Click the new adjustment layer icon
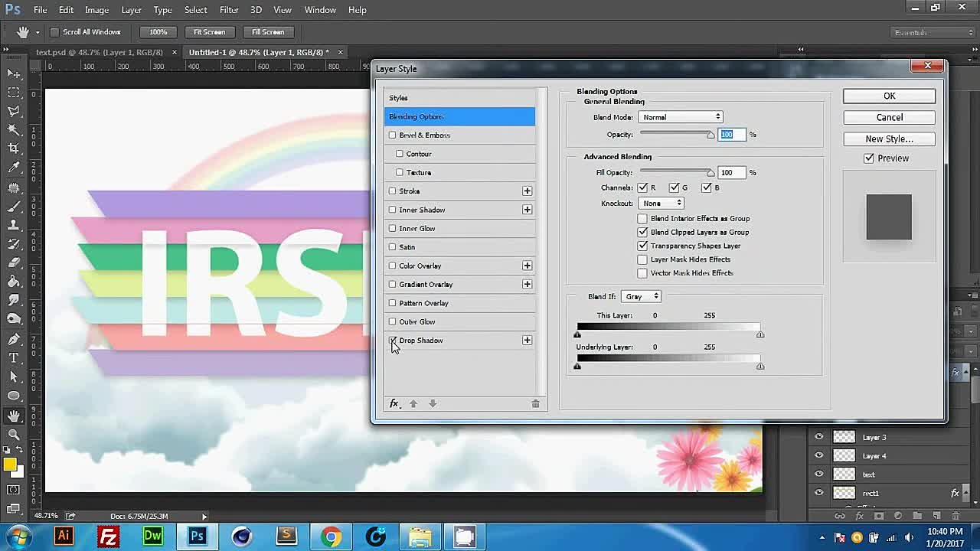The image size is (980, 551). (x=898, y=517)
